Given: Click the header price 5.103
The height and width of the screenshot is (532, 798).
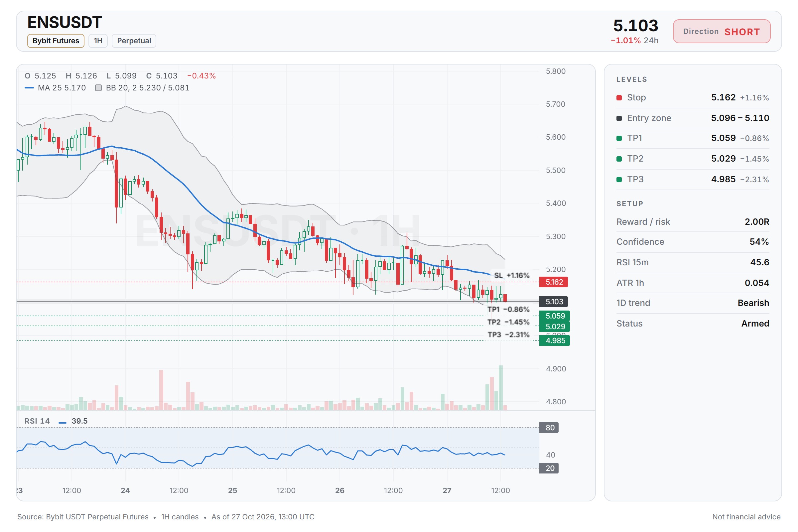Looking at the screenshot, I should point(635,26).
